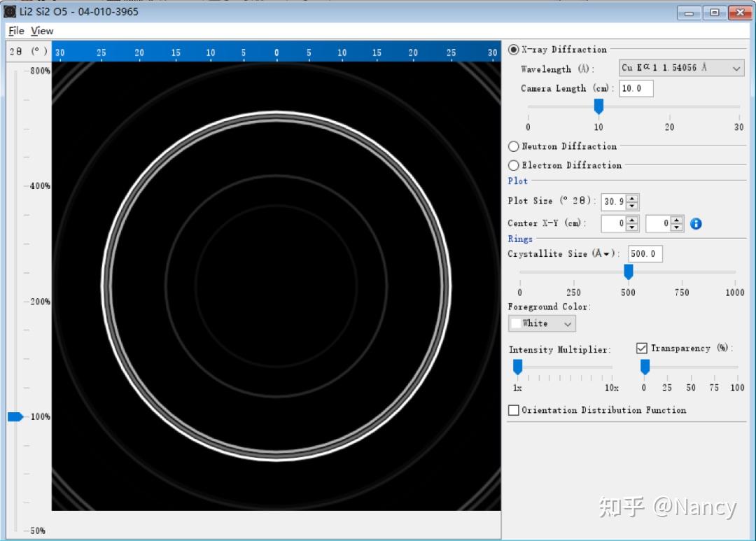
Task: Click the vertical zoom slider at 100%
Action: pos(15,417)
